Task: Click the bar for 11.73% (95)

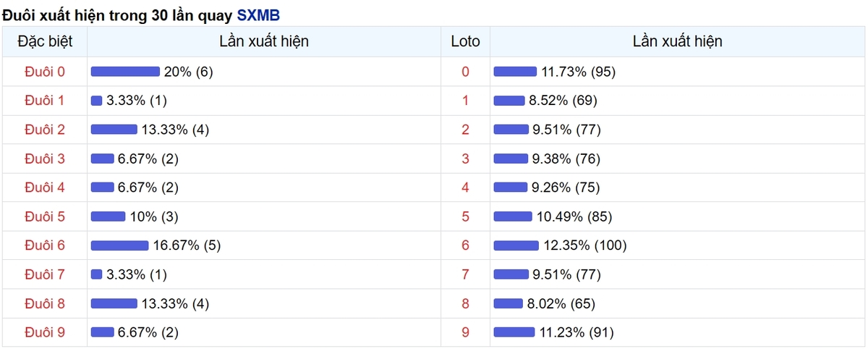Action: pyautogui.click(x=514, y=72)
